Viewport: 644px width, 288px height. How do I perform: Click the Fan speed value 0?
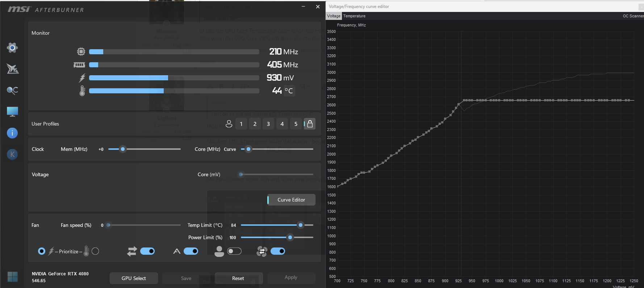102,225
